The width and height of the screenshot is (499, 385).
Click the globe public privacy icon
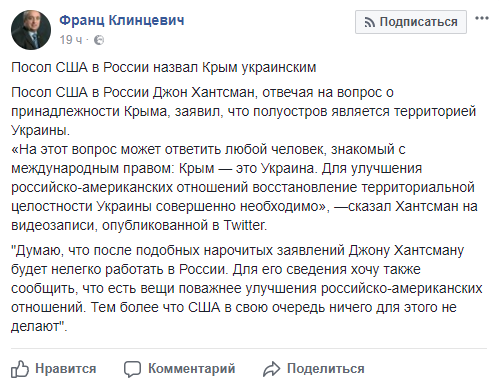point(99,40)
